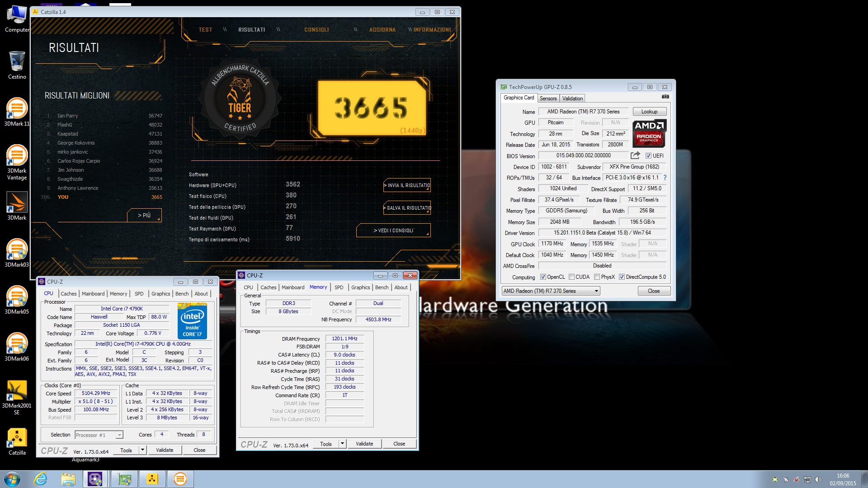
Task: Switch to CPU-Z taskbar icon
Action: (x=95, y=479)
